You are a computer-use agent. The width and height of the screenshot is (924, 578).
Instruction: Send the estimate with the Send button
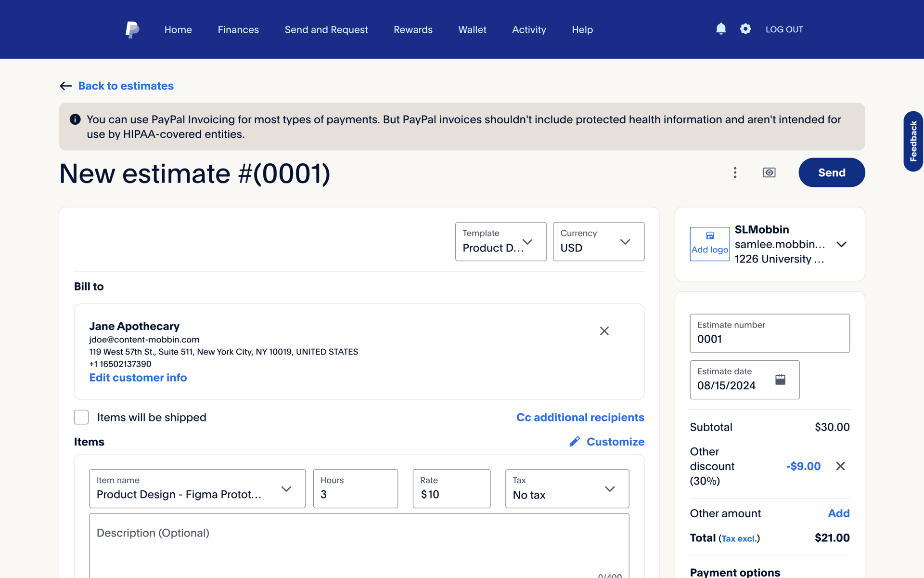click(832, 172)
